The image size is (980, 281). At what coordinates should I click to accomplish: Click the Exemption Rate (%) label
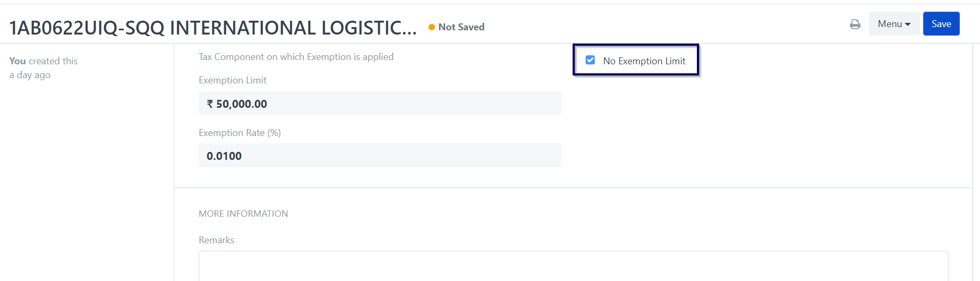[240, 133]
